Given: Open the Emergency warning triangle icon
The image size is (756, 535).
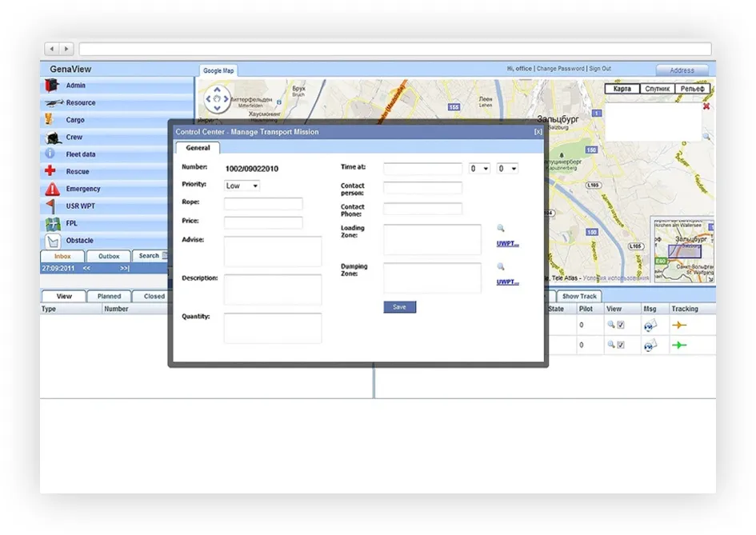Looking at the screenshot, I should 52,189.
